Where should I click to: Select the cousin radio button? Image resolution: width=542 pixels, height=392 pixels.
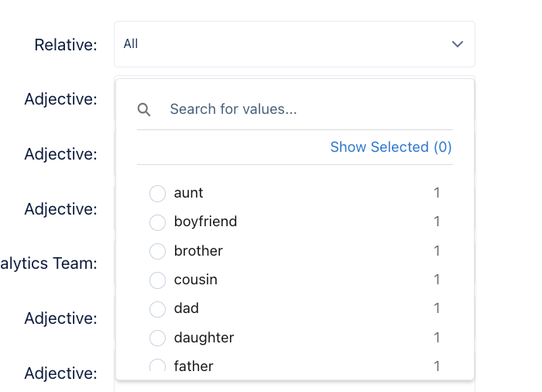tap(157, 280)
